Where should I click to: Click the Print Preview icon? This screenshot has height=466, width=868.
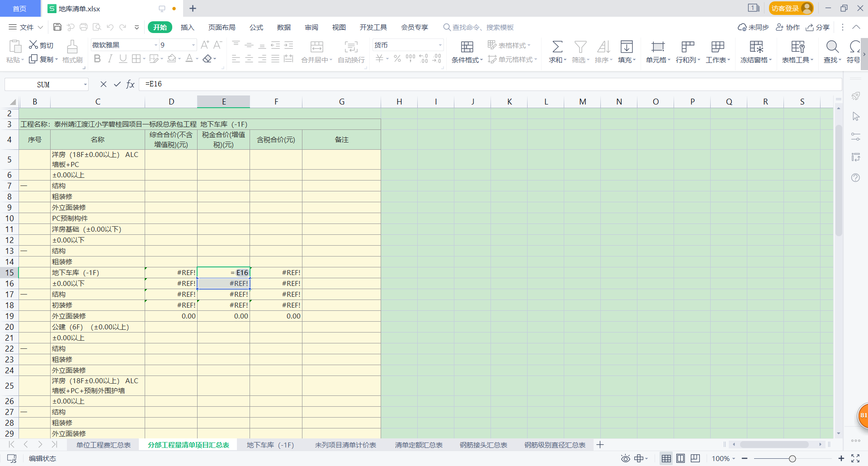(97, 27)
